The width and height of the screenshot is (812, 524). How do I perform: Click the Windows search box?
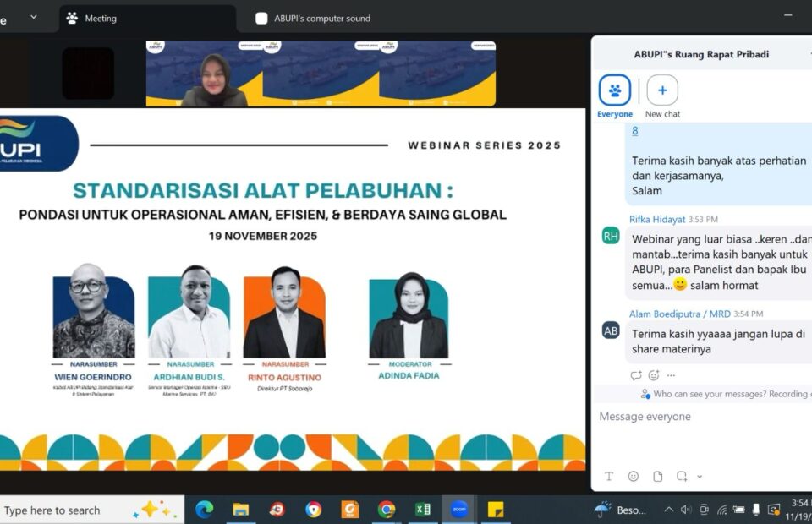pyautogui.click(x=91, y=510)
